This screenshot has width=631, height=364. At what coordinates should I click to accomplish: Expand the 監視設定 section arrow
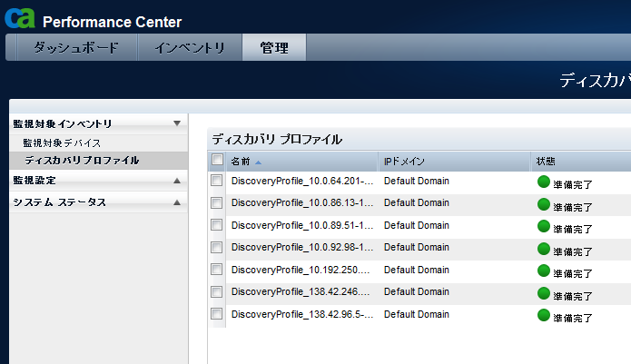point(177,181)
